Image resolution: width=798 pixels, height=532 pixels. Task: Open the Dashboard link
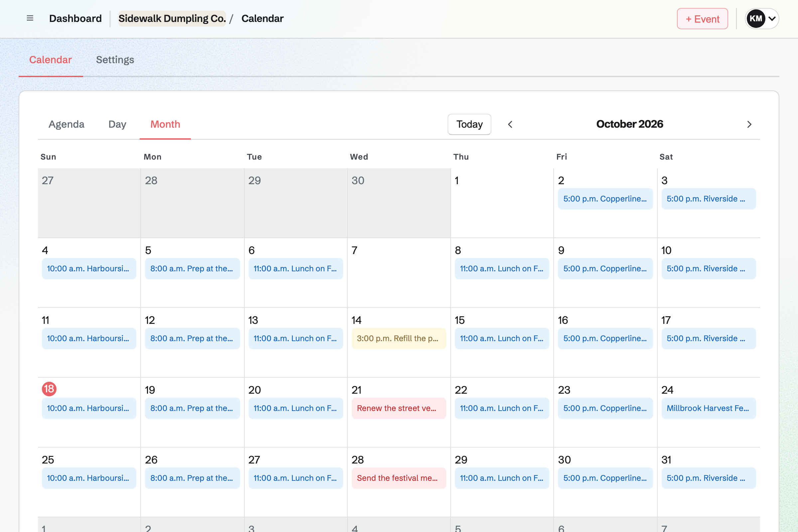pos(75,18)
